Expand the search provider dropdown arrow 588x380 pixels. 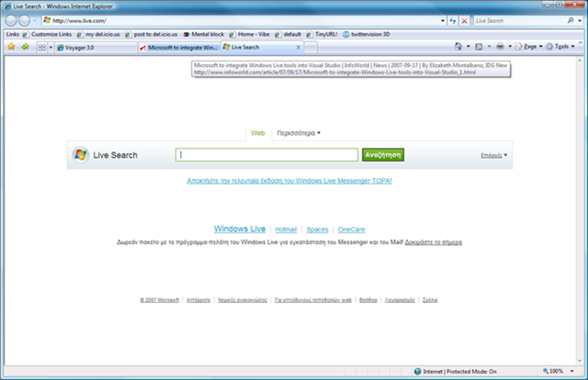(580, 21)
